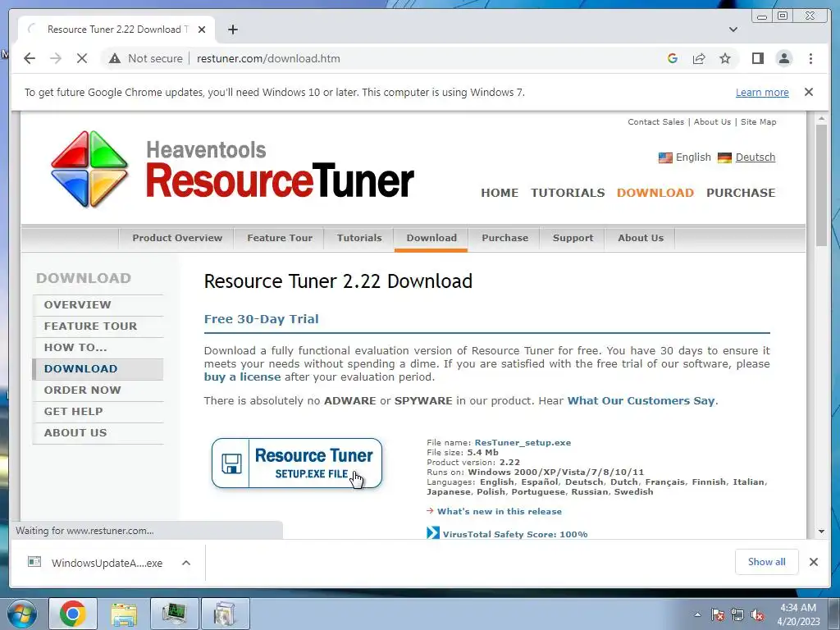This screenshot has width=840, height=630.
Task: Click the Resource Tuner SETUP.EXE FILE button
Action: [297, 463]
